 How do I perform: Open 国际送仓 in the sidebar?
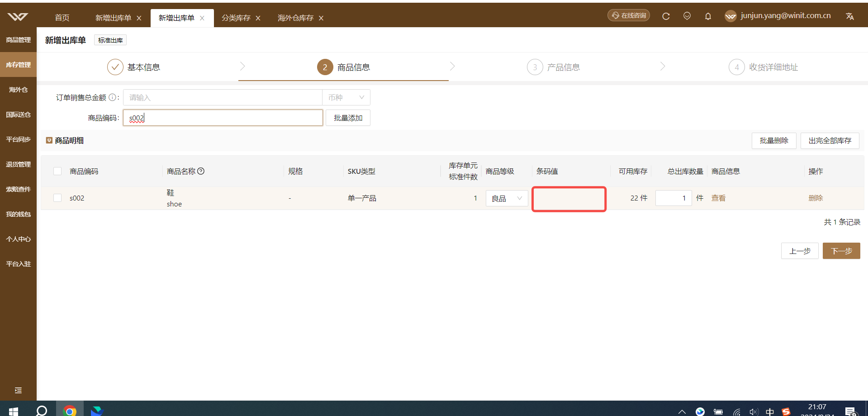click(x=18, y=115)
